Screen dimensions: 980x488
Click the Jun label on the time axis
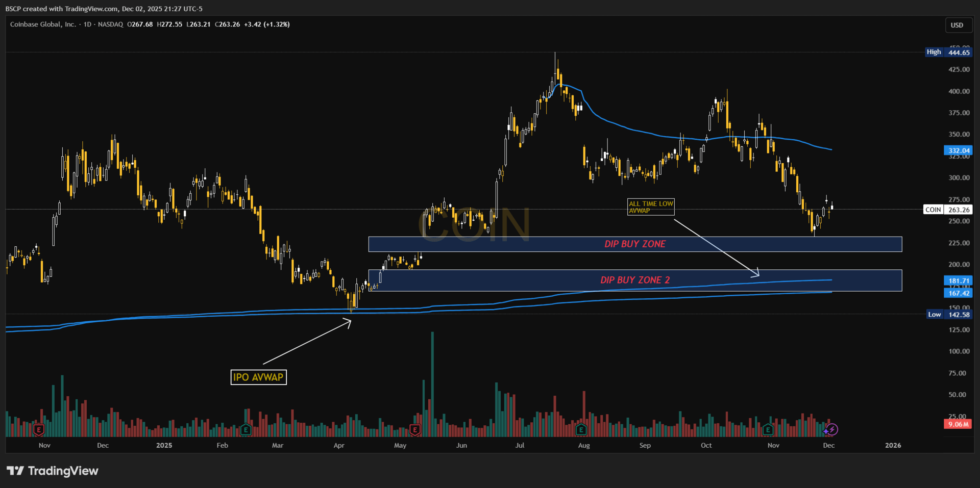(461, 445)
